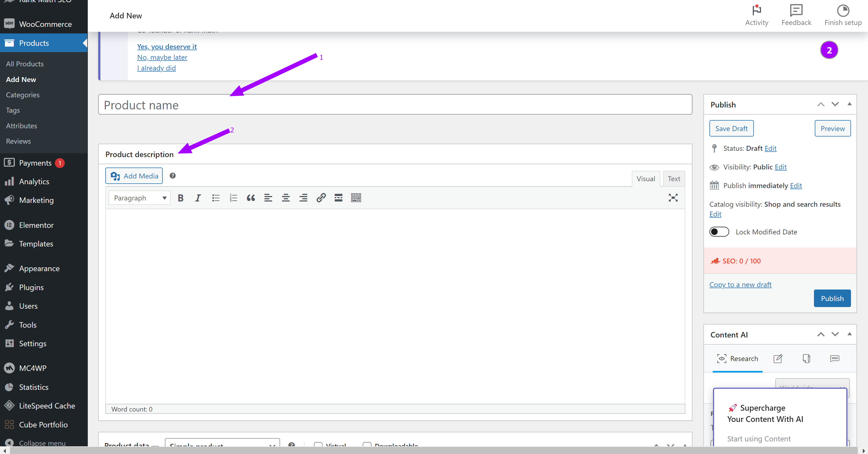This screenshot has height=454, width=868.
Task: Open product Tags
Action: 13,110
